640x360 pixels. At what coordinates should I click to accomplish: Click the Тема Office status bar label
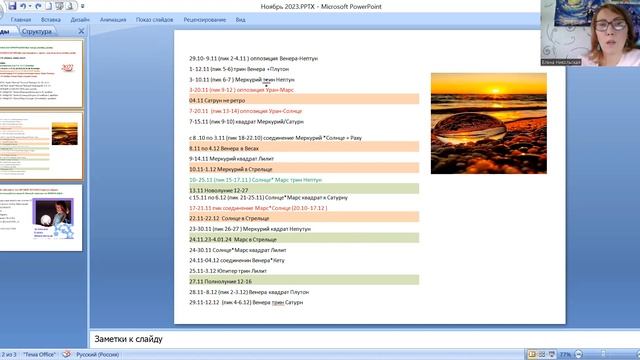(39, 354)
